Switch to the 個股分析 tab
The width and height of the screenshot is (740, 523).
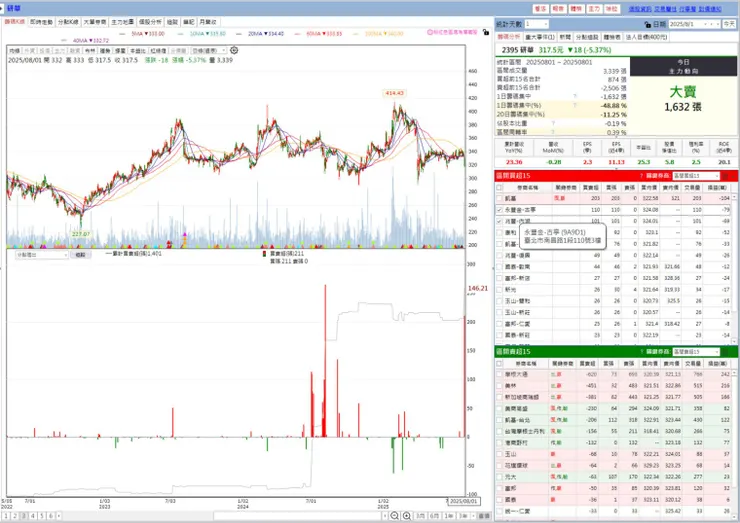[x=150, y=22]
